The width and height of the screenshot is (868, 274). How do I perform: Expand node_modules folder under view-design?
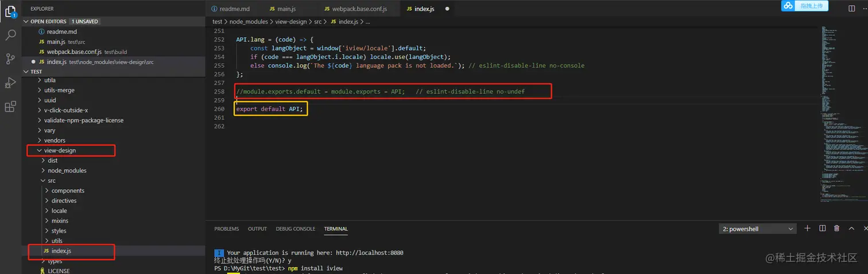(x=43, y=170)
